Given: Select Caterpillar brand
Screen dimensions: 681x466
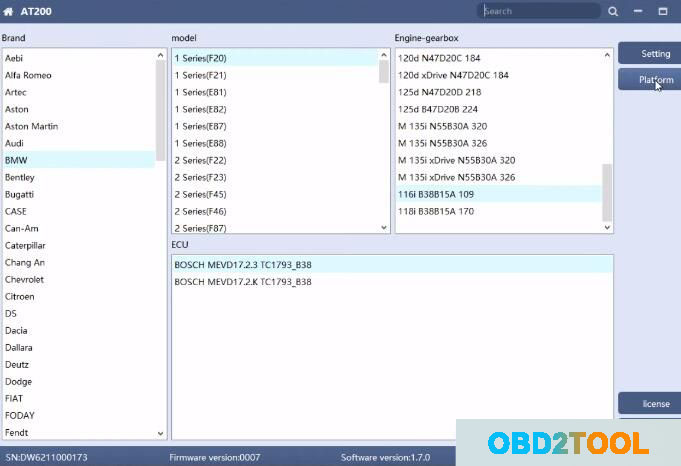Looking at the screenshot, I should pyautogui.click(x=79, y=245).
